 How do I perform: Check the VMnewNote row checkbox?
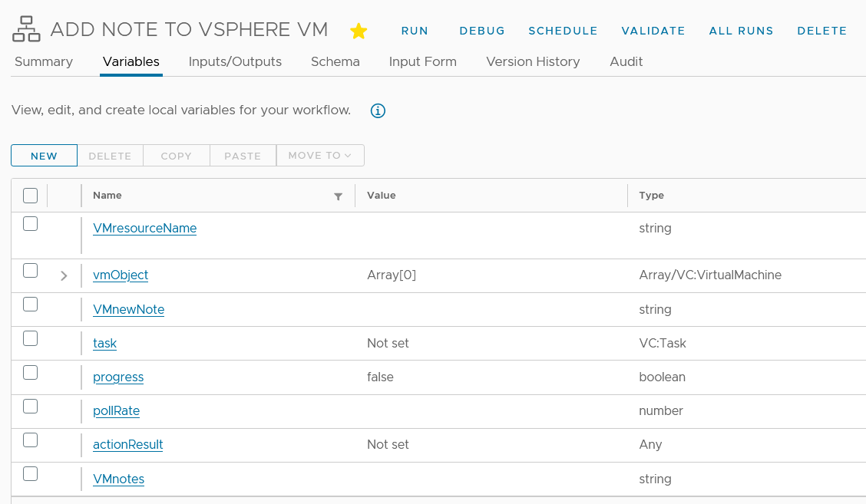point(31,305)
